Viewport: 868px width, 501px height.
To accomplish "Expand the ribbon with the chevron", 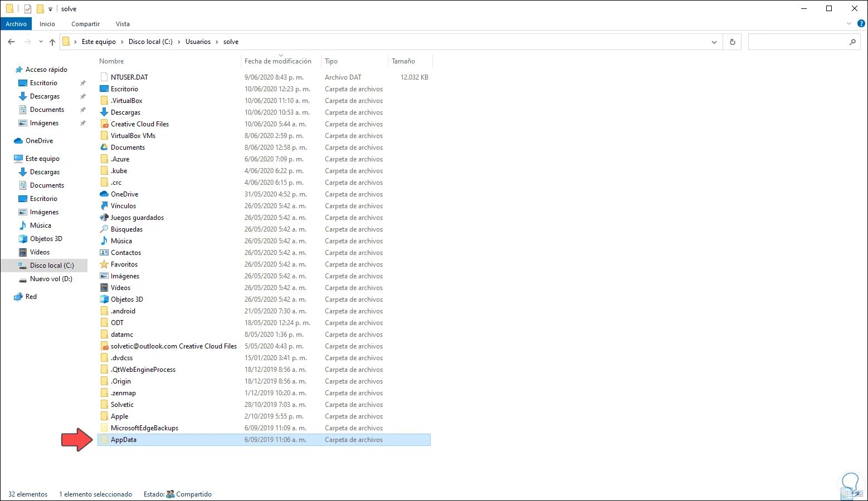I will (x=849, y=24).
